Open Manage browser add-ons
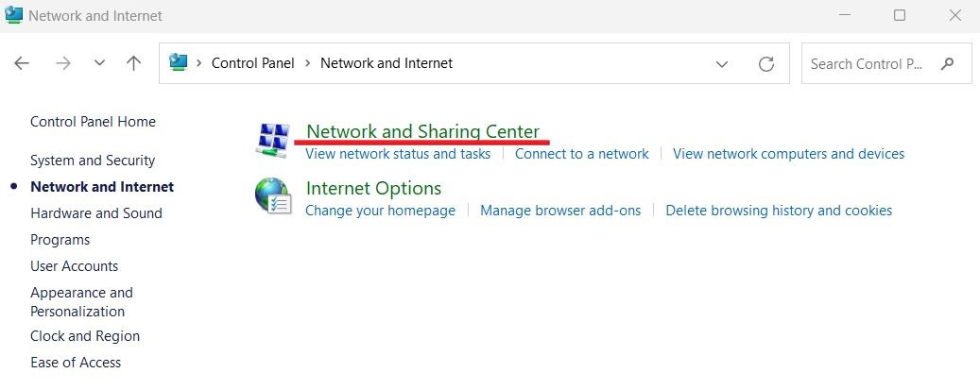Screen dimensions: 980x390 click(560, 211)
